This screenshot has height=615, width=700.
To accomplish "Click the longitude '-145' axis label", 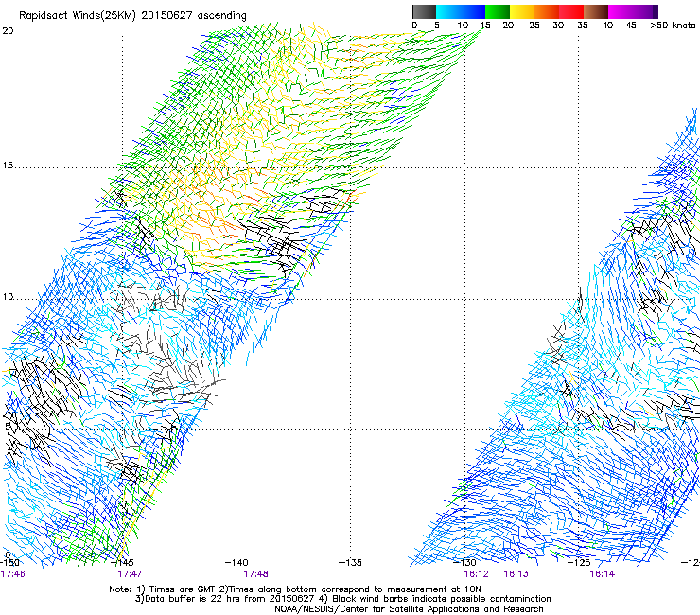I will click(122, 562).
